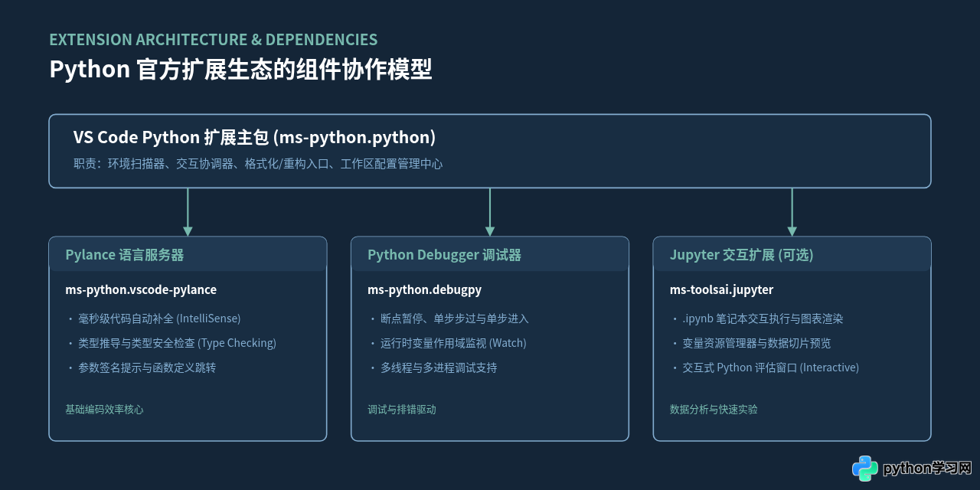Click the 'Pylance 语言服务器' card header
Image resolution: width=980 pixels, height=490 pixels.
point(188,255)
